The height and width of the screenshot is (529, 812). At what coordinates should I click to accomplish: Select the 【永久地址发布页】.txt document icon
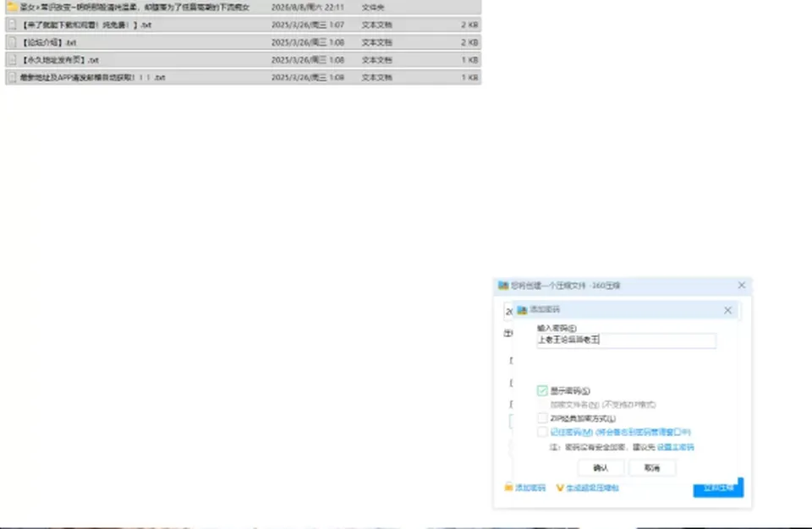13,60
